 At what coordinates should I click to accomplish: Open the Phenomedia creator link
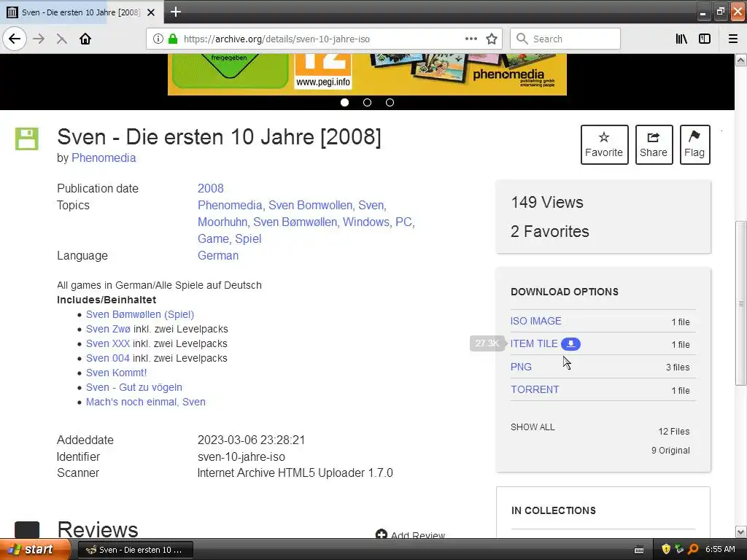pos(104,157)
